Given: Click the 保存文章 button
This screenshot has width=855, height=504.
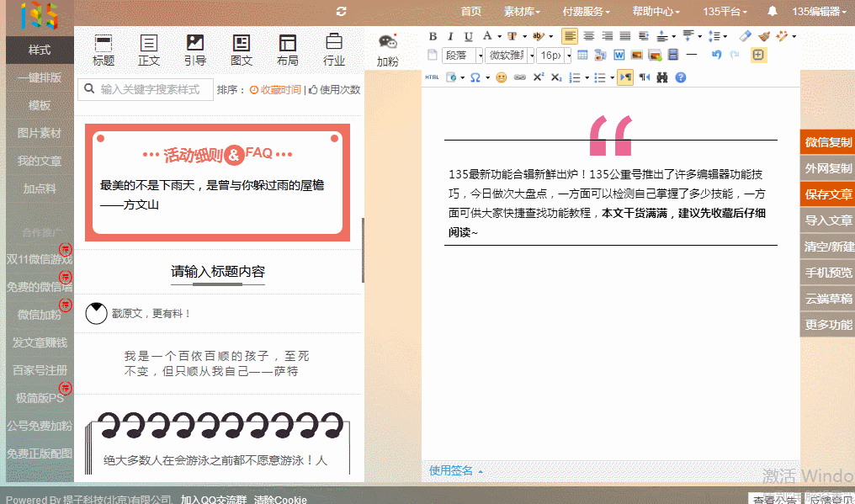Looking at the screenshot, I should [826, 194].
